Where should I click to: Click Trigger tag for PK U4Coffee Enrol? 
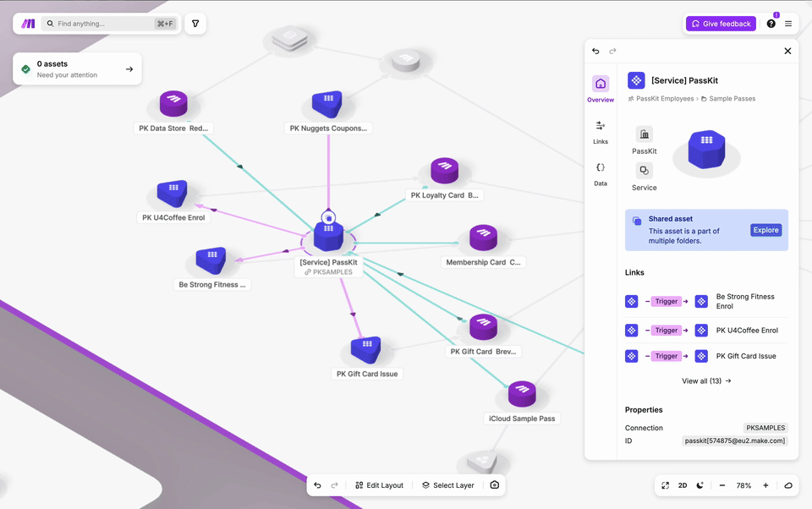coord(666,330)
